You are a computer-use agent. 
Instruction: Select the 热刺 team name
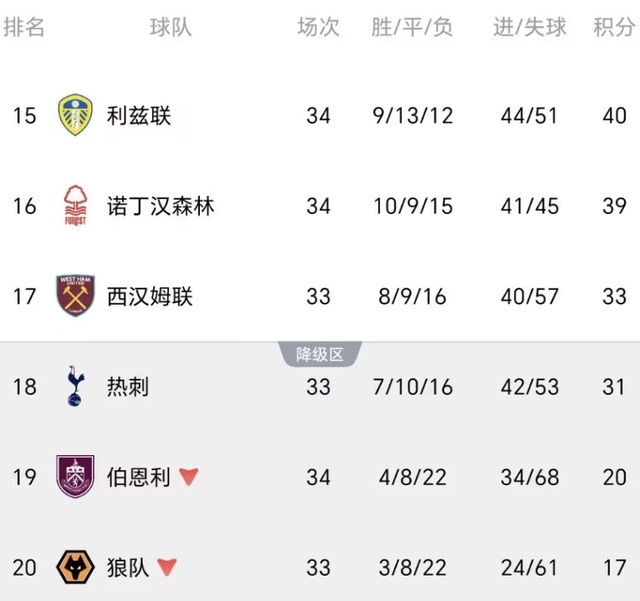click(128, 386)
